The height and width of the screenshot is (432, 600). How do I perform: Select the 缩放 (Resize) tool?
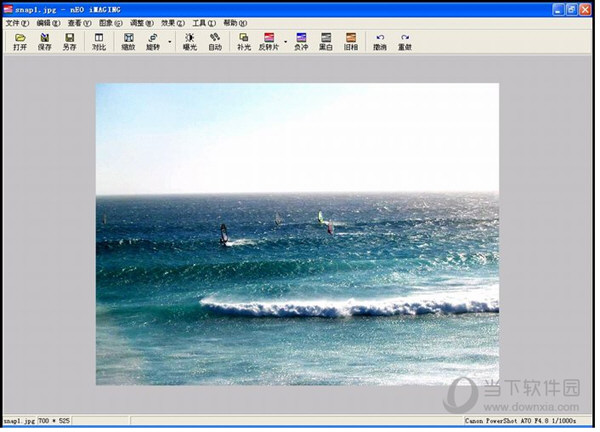pyautogui.click(x=128, y=41)
